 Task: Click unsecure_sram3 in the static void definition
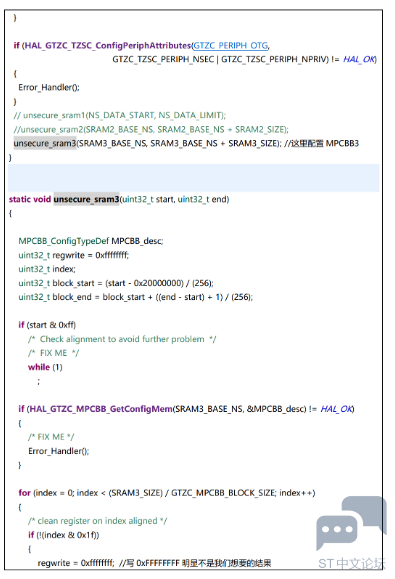pyautogui.click(x=86, y=199)
